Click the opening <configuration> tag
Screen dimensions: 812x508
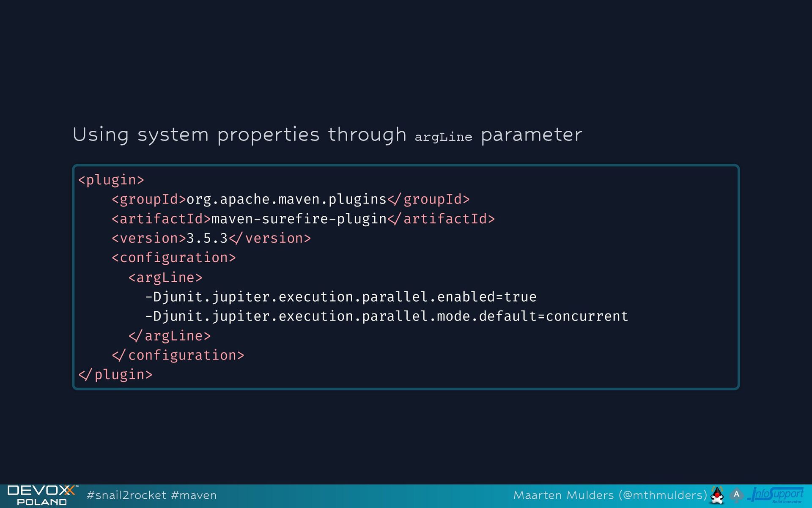tap(174, 258)
